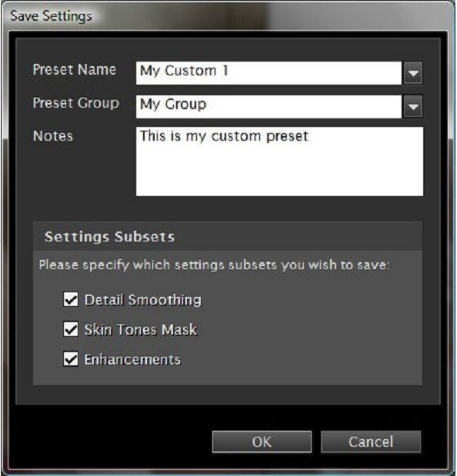Click the Preset Group field containing My Group
The image size is (457, 476).
269,107
